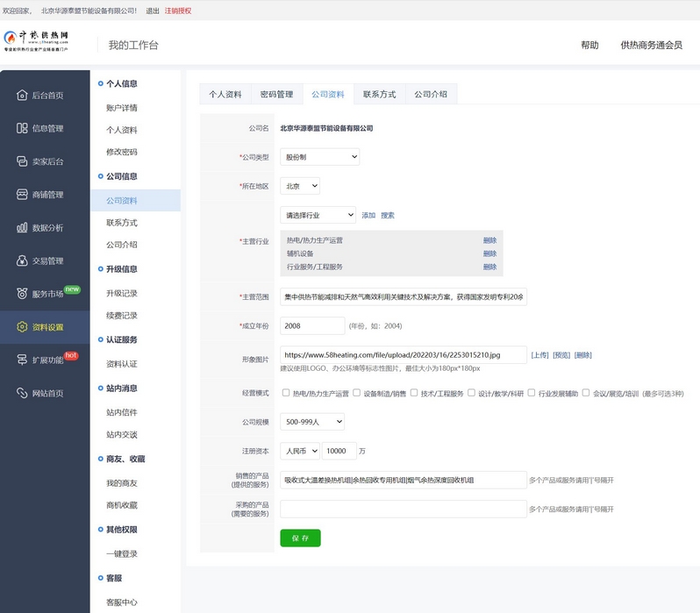The image size is (700, 613).
Task: Open the 所在地区 dropdown showing 北京
Action: coord(300,186)
